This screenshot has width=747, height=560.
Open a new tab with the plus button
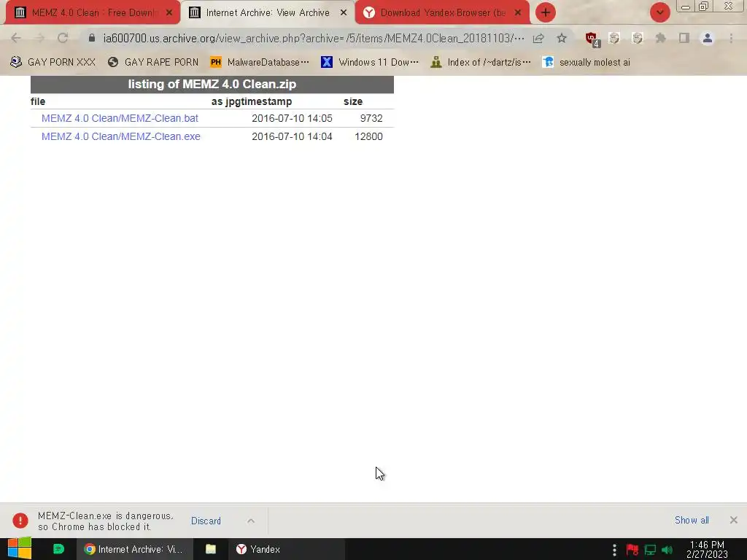(x=546, y=12)
